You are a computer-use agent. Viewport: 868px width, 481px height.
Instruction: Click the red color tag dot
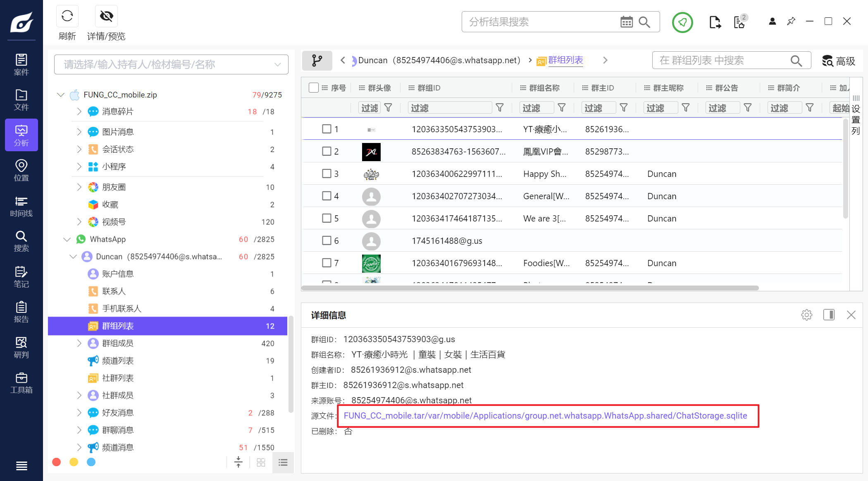pyautogui.click(x=57, y=462)
